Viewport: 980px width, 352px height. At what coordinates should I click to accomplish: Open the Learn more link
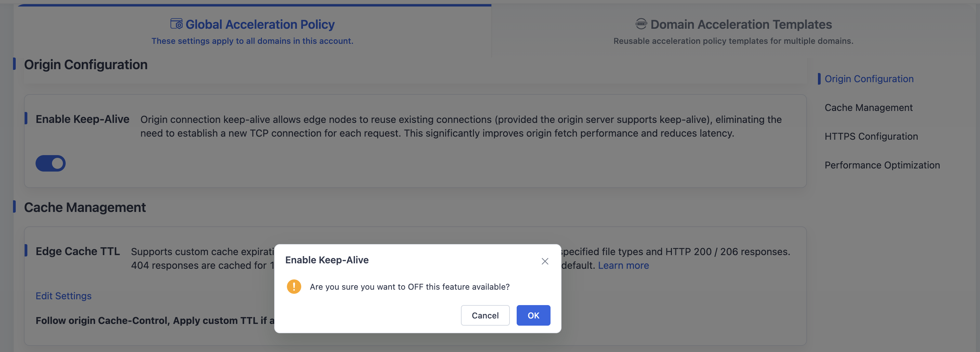(623, 265)
